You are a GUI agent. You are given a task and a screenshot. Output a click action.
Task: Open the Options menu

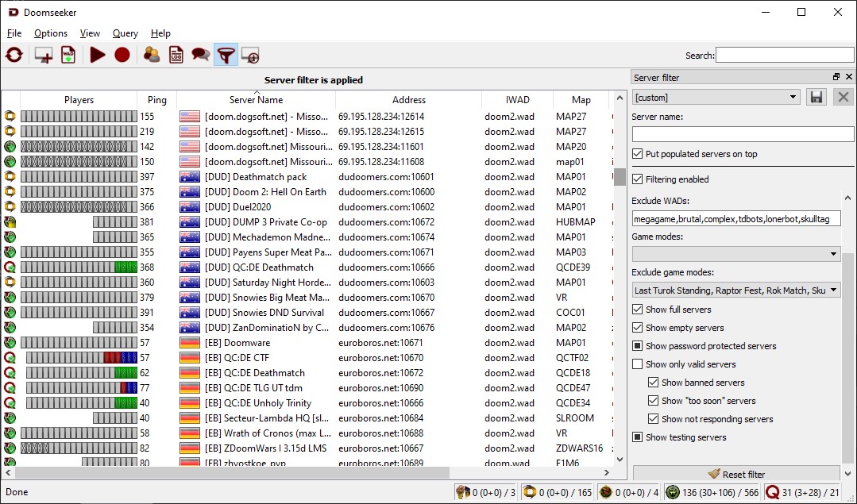pos(51,33)
